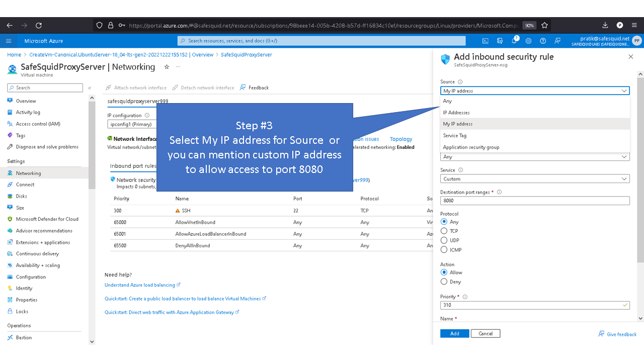Open Tags in the left menu

point(20,136)
